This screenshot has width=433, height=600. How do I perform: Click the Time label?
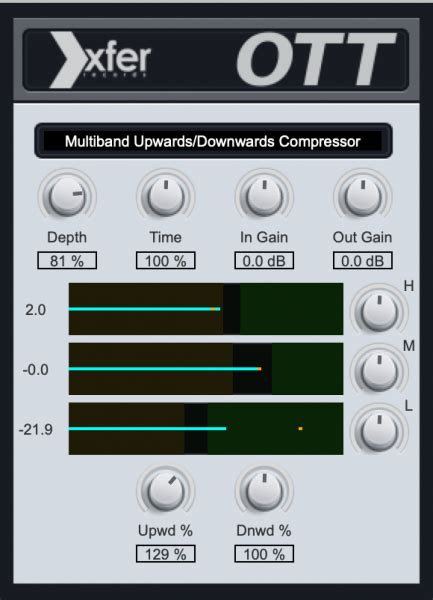165,237
